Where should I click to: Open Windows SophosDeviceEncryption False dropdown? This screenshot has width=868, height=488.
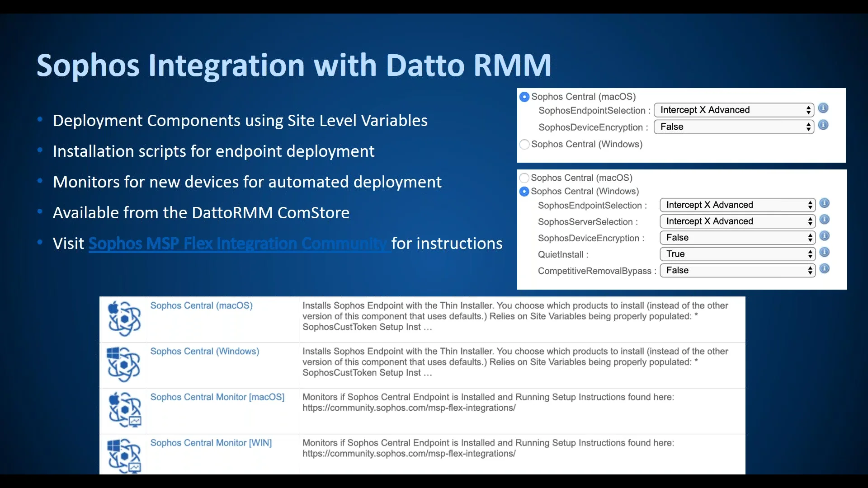[x=737, y=238]
